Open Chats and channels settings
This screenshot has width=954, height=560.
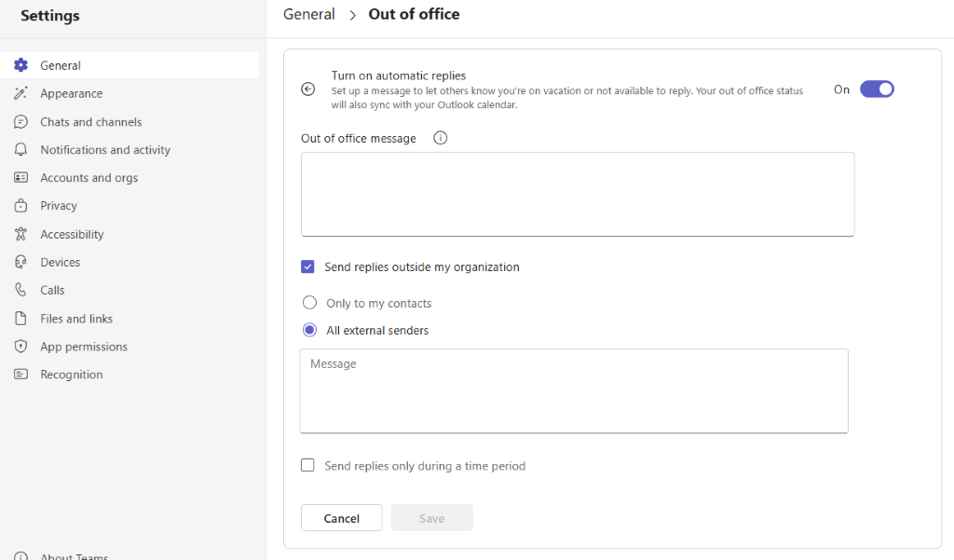click(x=90, y=121)
